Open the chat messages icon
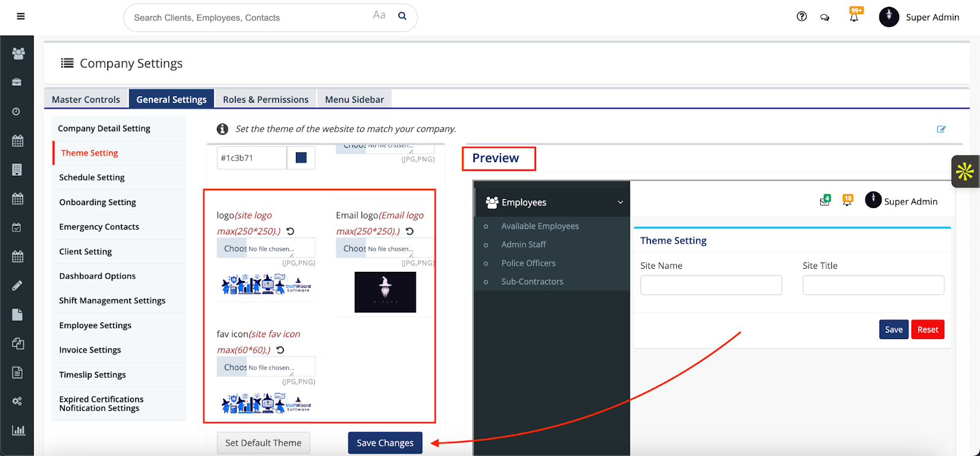Viewport: 980px width, 456px height. [x=825, y=18]
